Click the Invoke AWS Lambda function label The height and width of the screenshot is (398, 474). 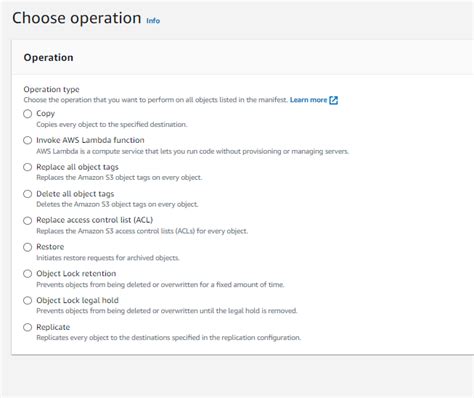(90, 140)
